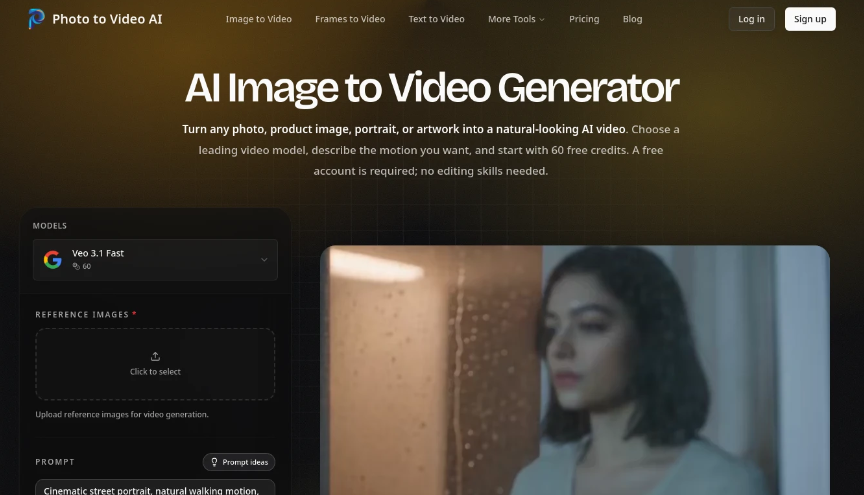Visit the Blog from the top nav

point(633,19)
